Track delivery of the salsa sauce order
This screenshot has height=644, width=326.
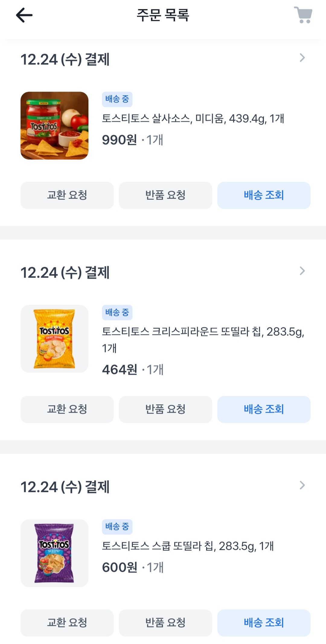(x=264, y=195)
